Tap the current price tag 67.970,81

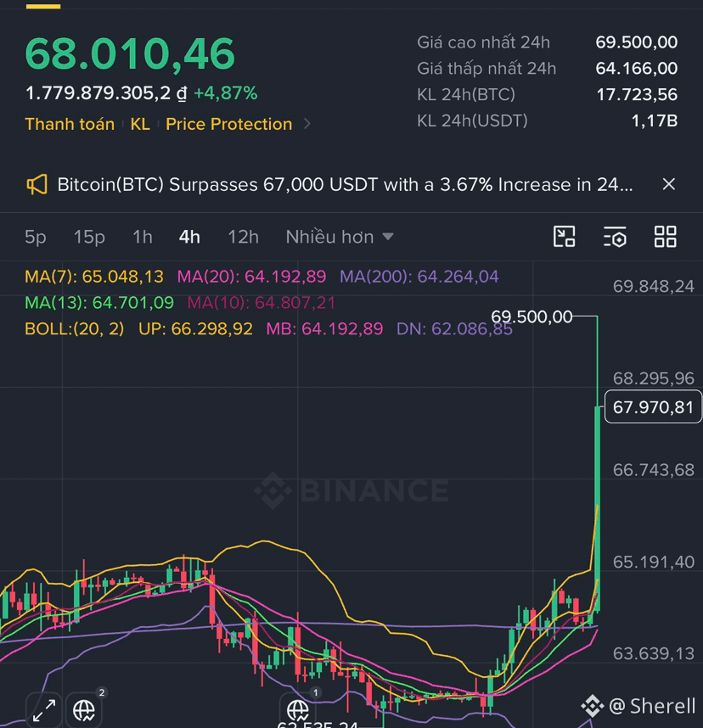tap(653, 407)
